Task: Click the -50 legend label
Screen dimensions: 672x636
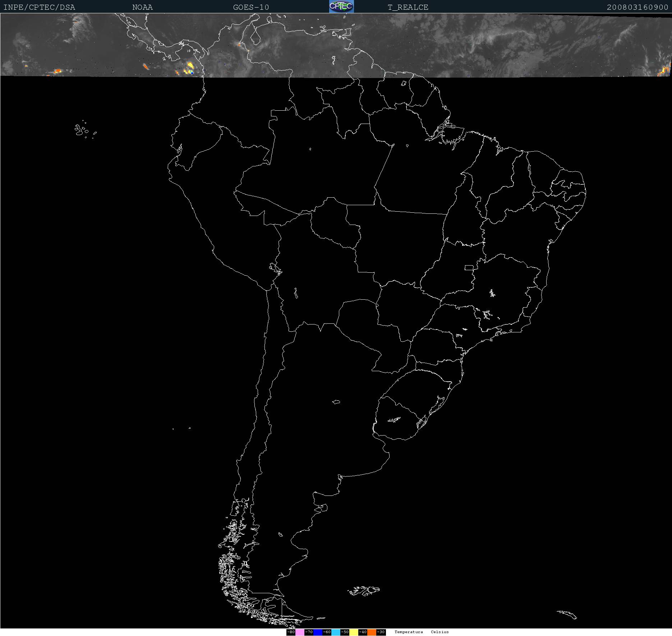Action: [x=345, y=632]
